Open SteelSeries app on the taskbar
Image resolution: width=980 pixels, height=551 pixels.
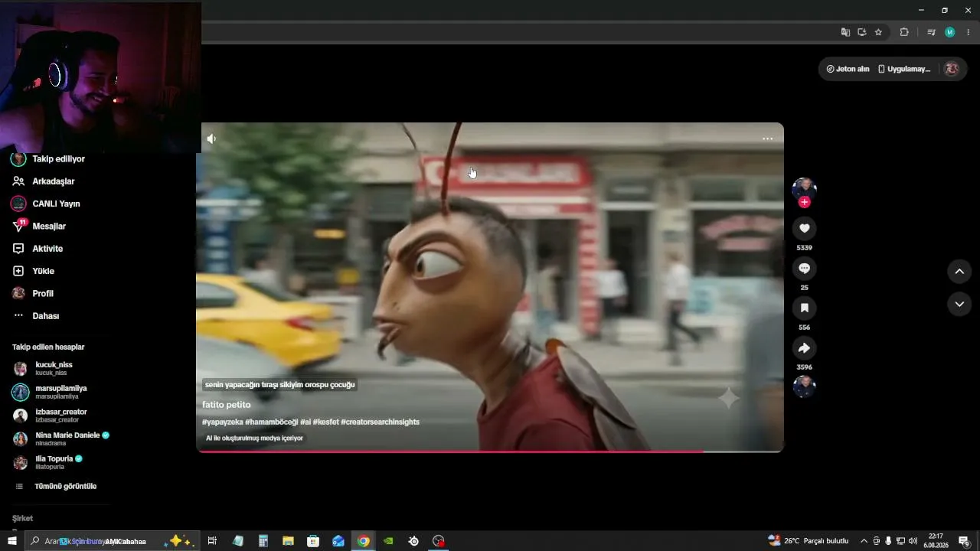(x=413, y=541)
